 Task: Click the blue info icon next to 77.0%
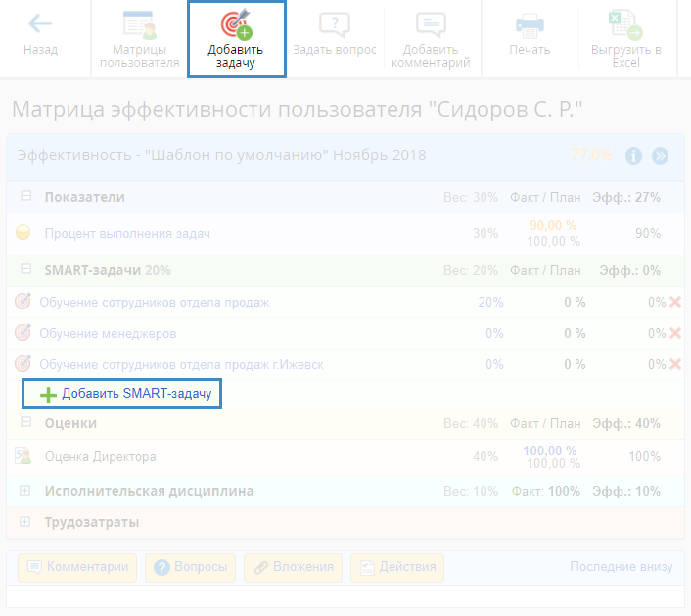[x=633, y=156]
